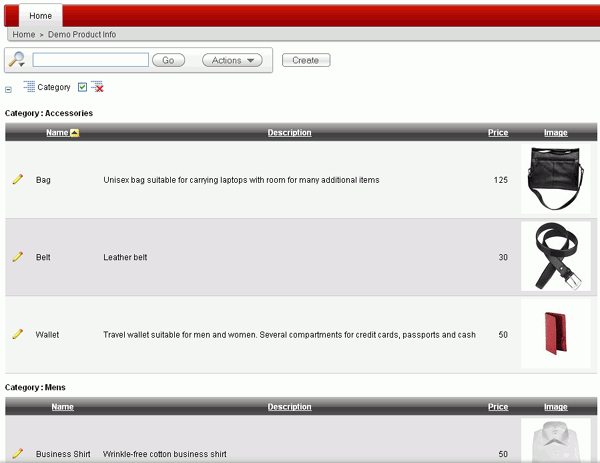Click Price header in Mens table
The width and height of the screenshot is (600, 463).
coord(498,407)
